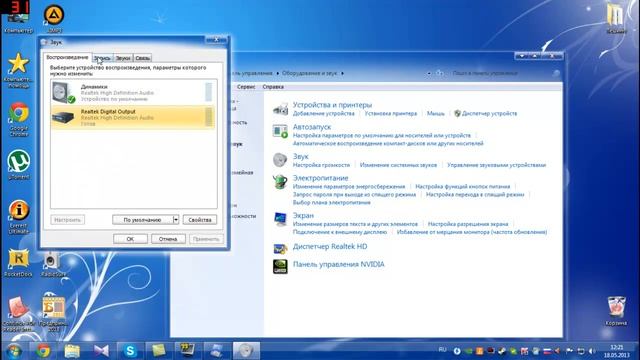Open Windows Explorer from the taskbar

point(72,351)
